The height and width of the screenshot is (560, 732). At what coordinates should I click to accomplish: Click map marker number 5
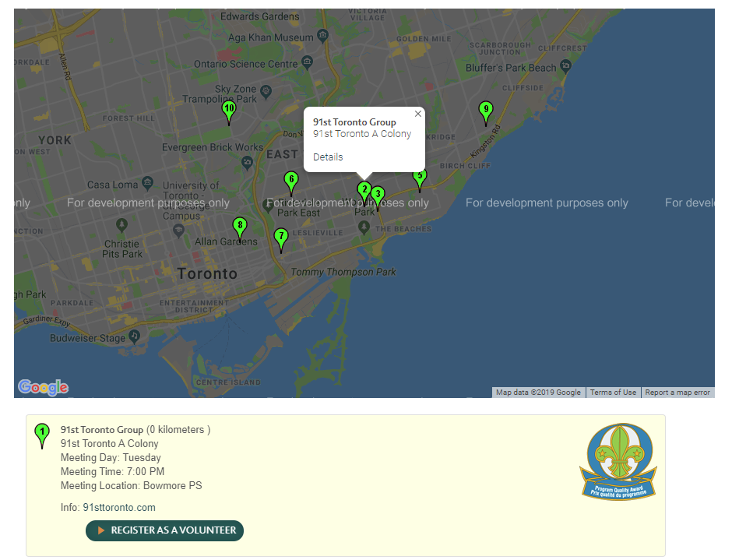(x=420, y=181)
